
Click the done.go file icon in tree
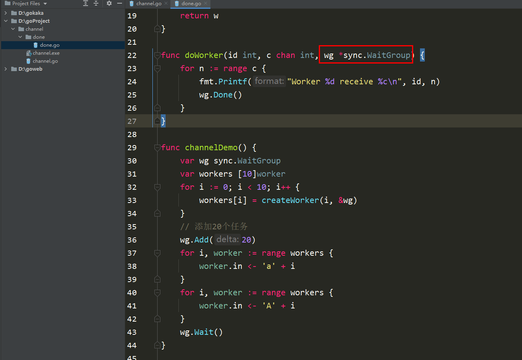point(36,45)
